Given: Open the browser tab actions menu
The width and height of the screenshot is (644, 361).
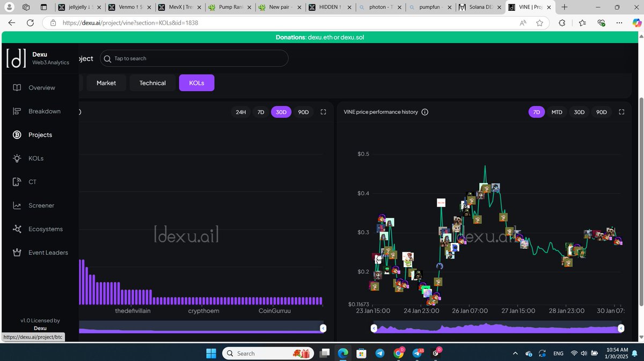Looking at the screenshot, I should [x=43, y=7].
